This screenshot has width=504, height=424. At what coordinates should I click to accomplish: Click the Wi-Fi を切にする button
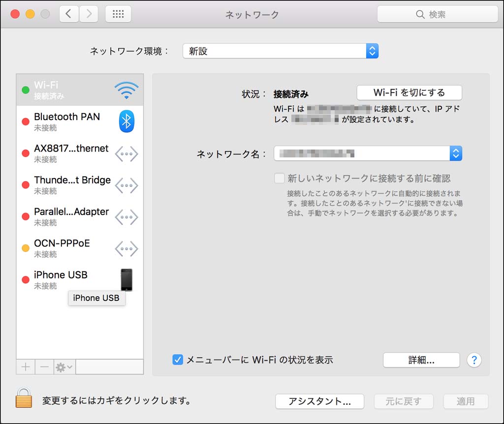pyautogui.click(x=409, y=92)
